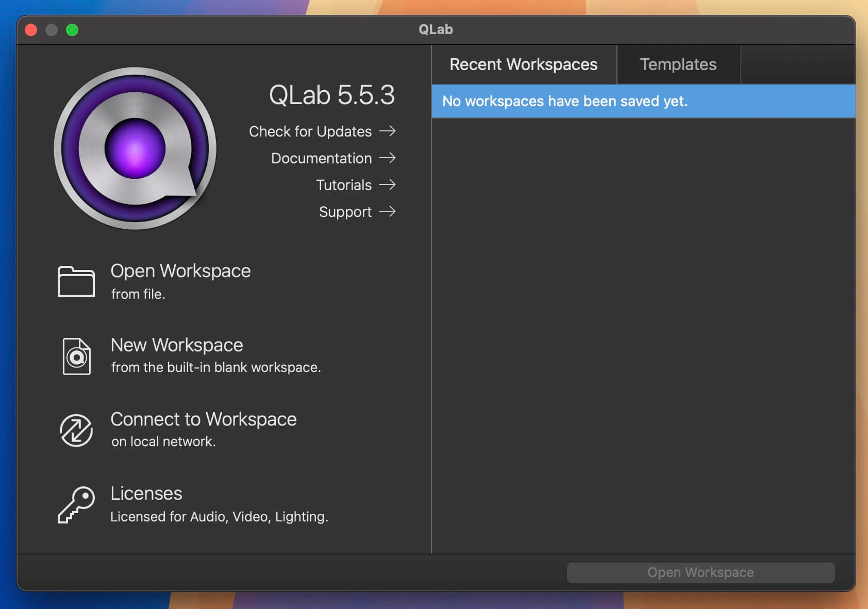Open the Documentation text link
This screenshot has height=609, width=868.
click(321, 159)
